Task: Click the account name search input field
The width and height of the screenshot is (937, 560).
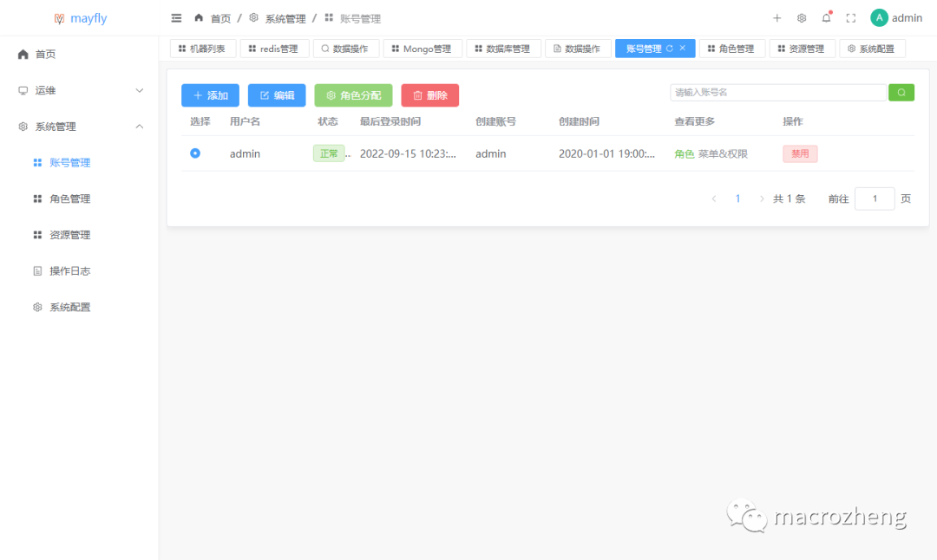Action: tap(777, 93)
